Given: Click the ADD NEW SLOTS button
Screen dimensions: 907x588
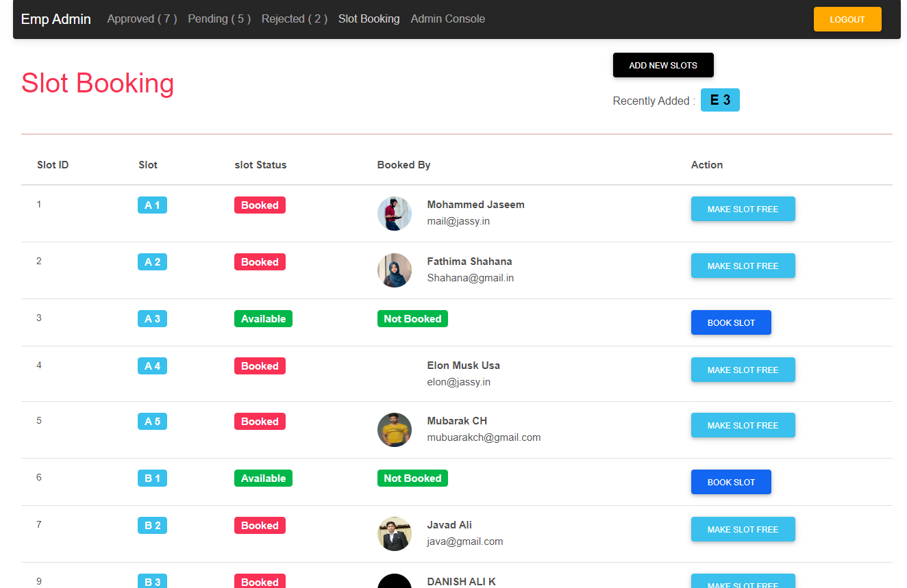Looking at the screenshot, I should click(663, 64).
